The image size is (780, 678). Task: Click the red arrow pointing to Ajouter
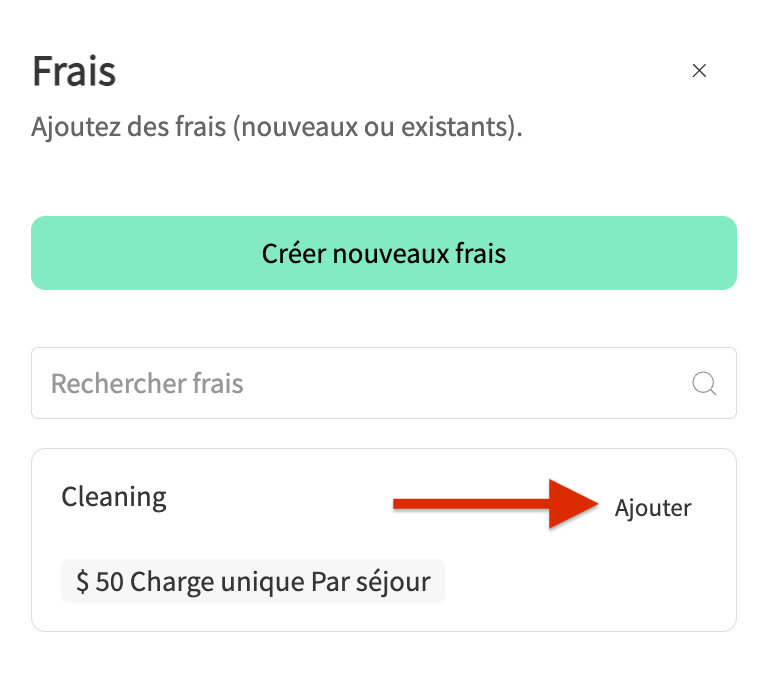(x=495, y=504)
